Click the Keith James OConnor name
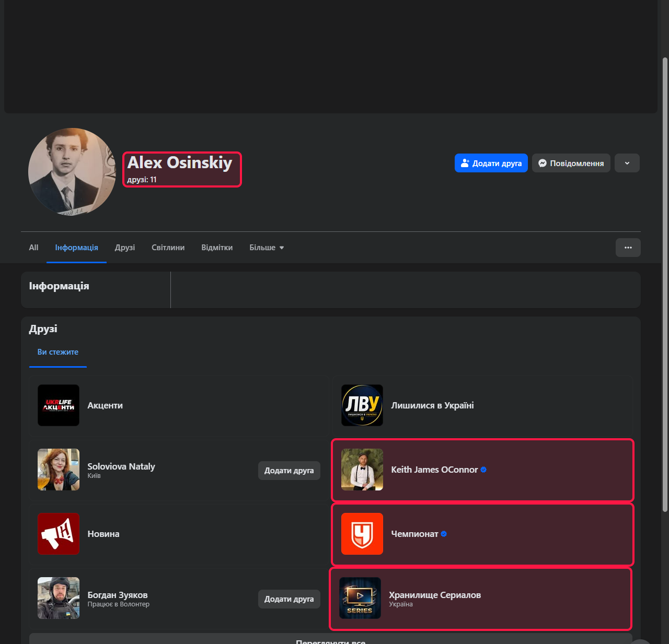The image size is (669, 644). (434, 470)
